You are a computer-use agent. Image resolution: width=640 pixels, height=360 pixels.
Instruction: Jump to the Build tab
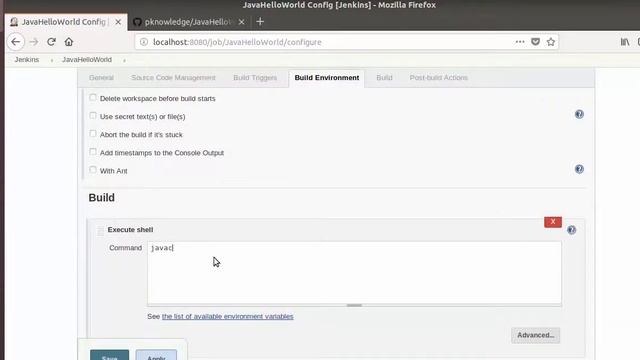(x=384, y=78)
